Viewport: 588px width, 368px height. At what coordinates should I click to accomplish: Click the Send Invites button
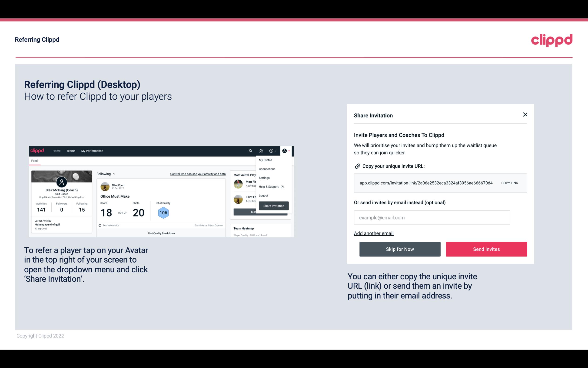(486, 249)
